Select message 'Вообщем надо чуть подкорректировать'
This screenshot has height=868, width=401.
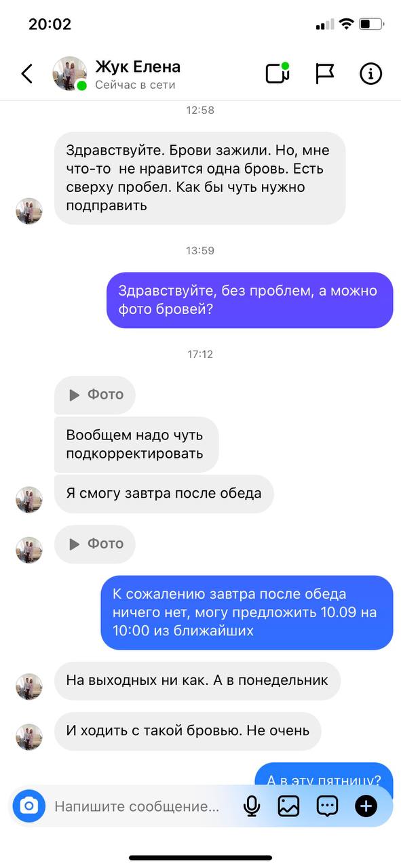click(136, 444)
